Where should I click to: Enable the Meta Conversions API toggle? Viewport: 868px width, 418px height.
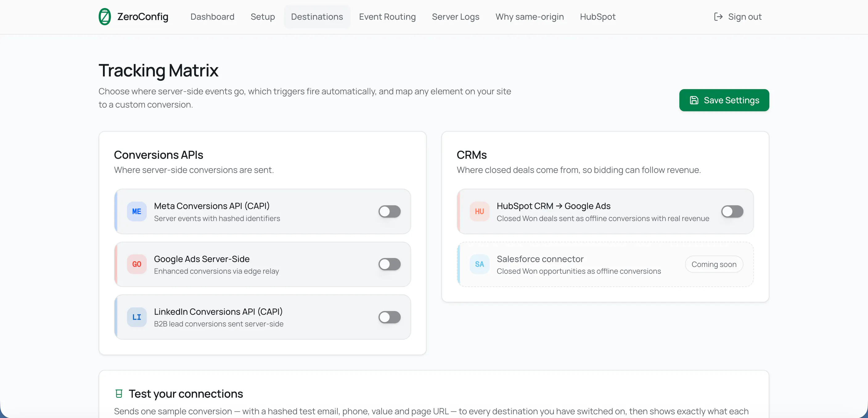click(x=390, y=211)
